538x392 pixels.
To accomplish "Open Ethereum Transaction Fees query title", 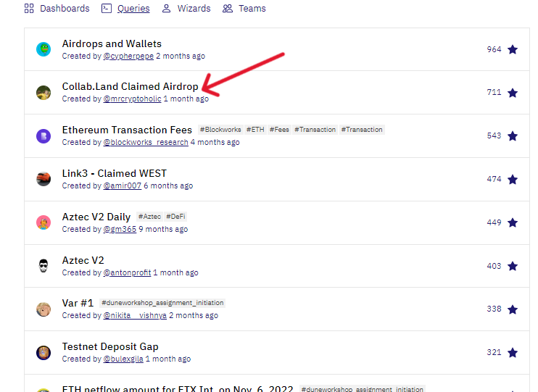I will click(x=127, y=130).
